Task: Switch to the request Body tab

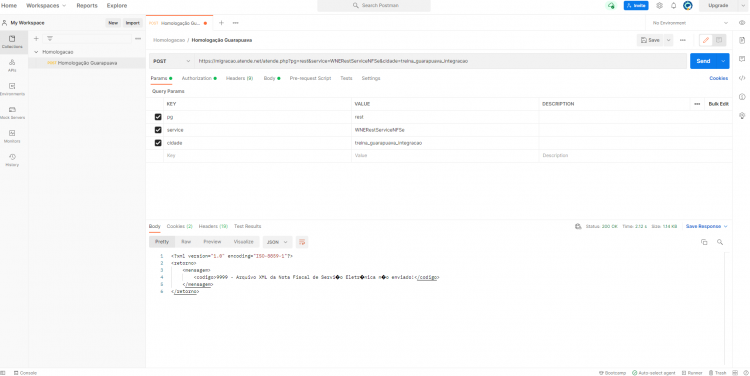Action: tap(272, 78)
